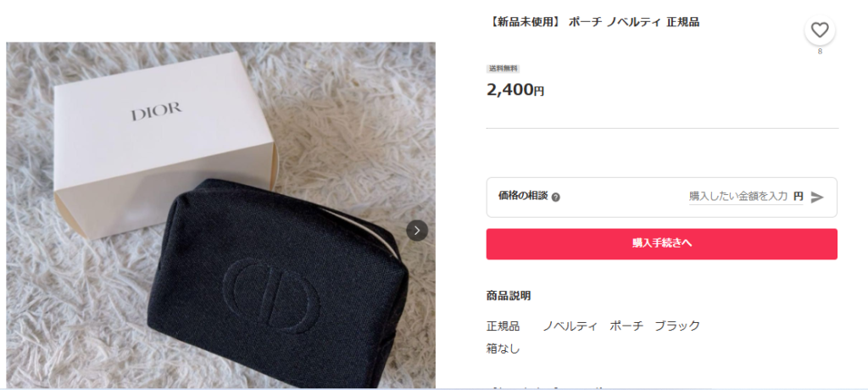Show next product photo with arrow
This screenshot has height=390, width=868.
point(417,231)
